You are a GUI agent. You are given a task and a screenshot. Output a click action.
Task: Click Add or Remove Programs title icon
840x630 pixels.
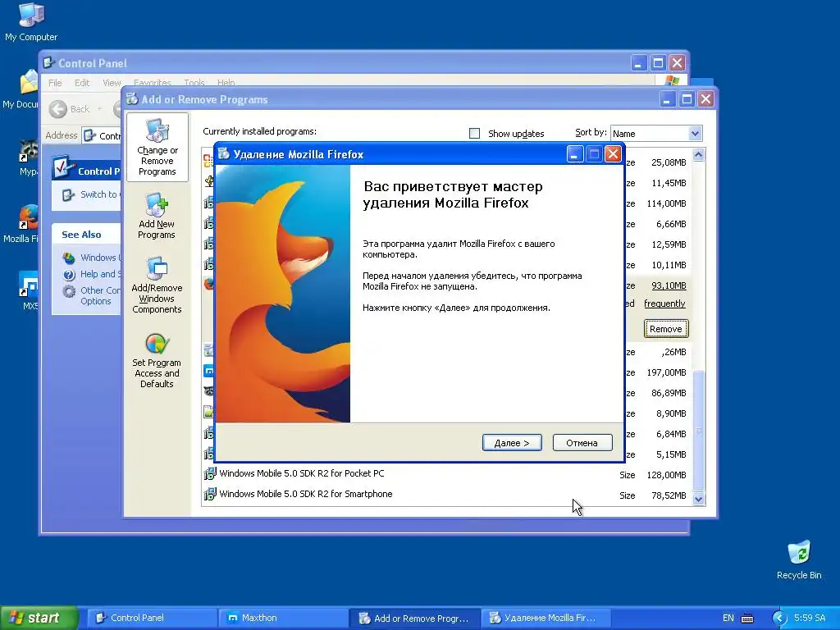coord(131,99)
